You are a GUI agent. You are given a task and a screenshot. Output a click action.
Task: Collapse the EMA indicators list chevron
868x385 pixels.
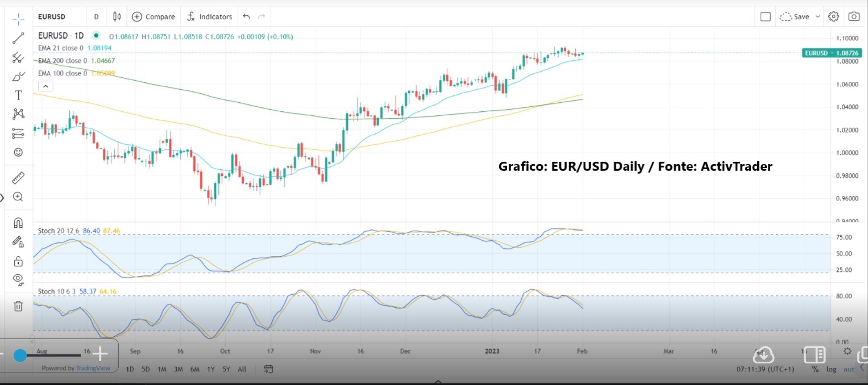coord(45,86)
